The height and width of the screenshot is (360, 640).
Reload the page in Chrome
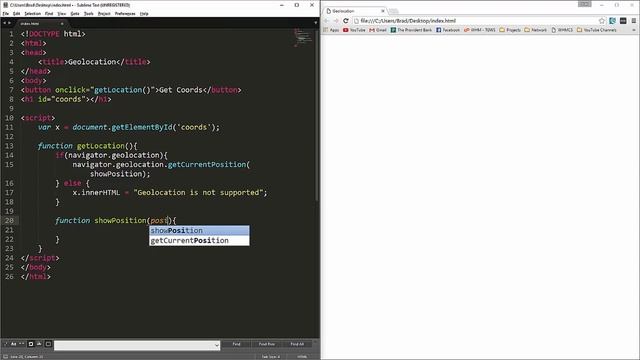[346, 21]
